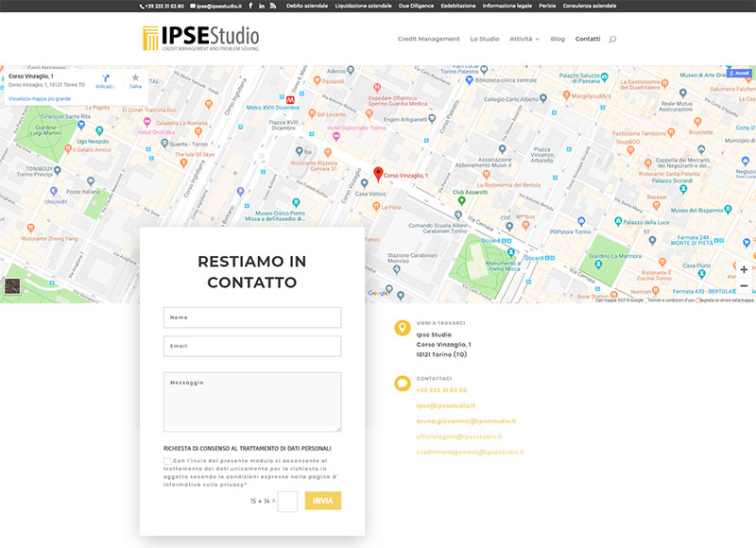Open Lo Studio menu item

pos(485,39)
